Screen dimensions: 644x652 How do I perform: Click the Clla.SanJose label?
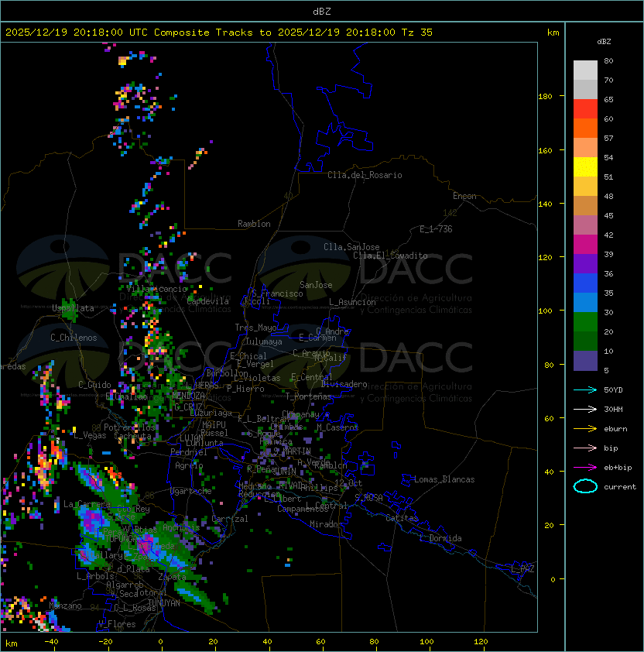click(x=351, y=247)
